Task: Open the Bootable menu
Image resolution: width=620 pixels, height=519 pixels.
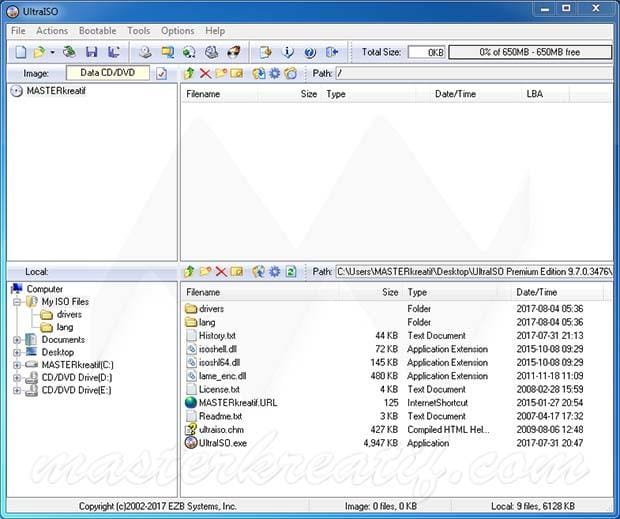Action: 98,31
